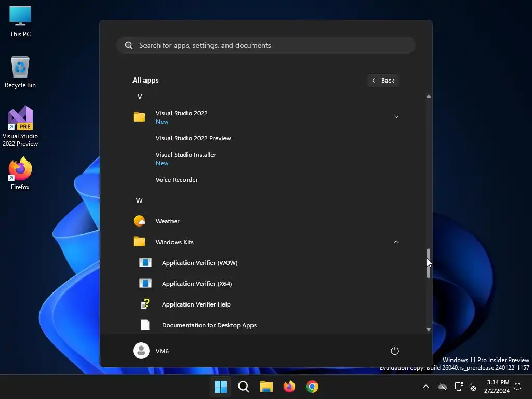Open Recycle Bin on desktop
This screenshot has width=532, height=399.
(x=20, y=72)
